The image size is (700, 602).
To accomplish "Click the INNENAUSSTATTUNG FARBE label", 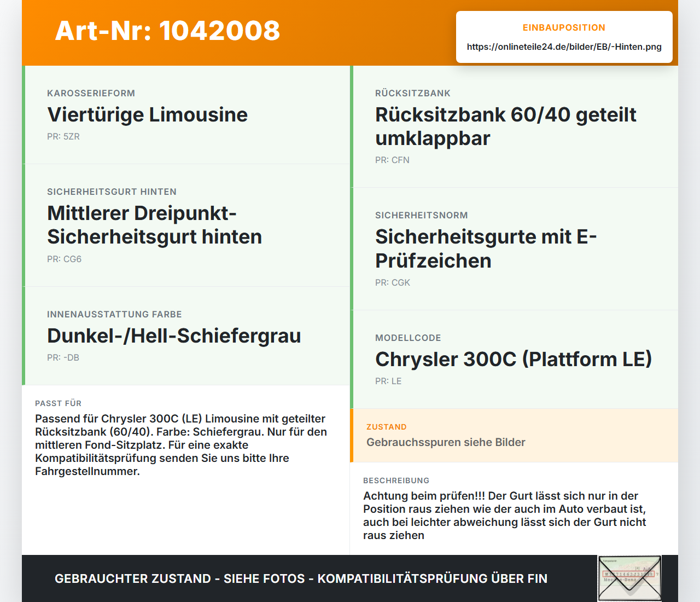I will coord(114,315).
